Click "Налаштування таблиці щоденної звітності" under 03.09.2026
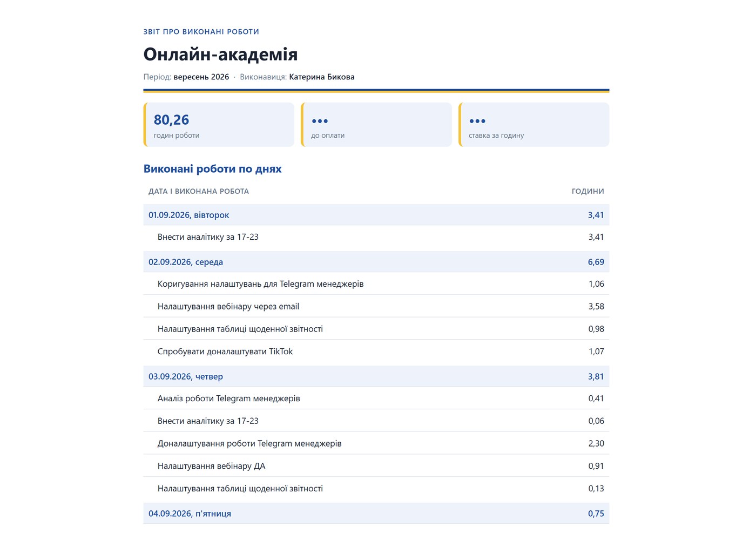 240,489
